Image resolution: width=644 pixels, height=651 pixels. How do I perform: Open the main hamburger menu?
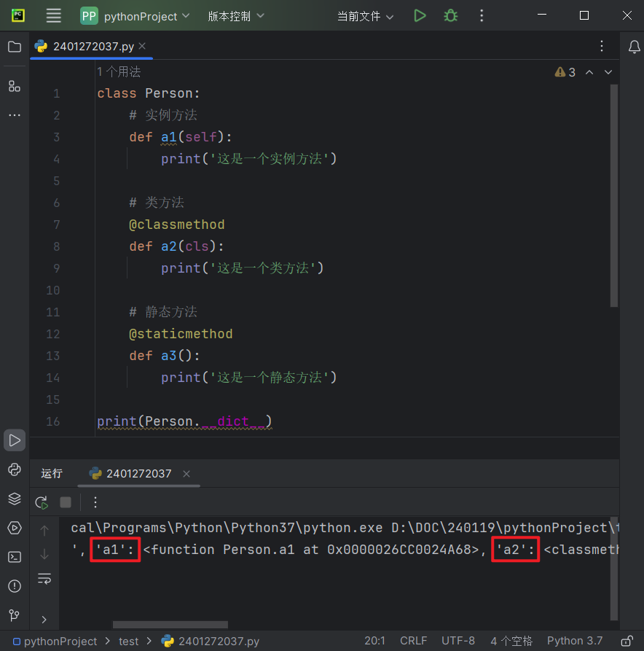click(x=53, y=16)
